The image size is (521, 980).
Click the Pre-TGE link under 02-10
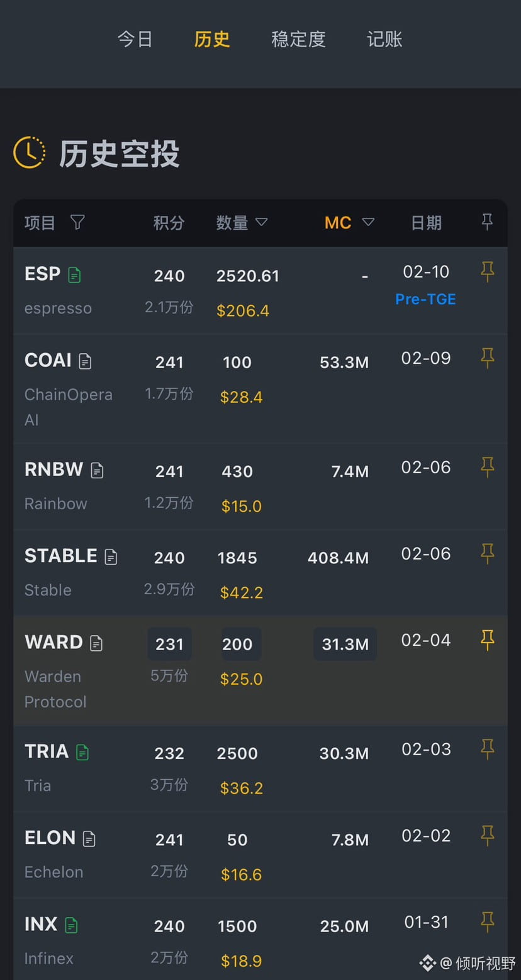425,299
